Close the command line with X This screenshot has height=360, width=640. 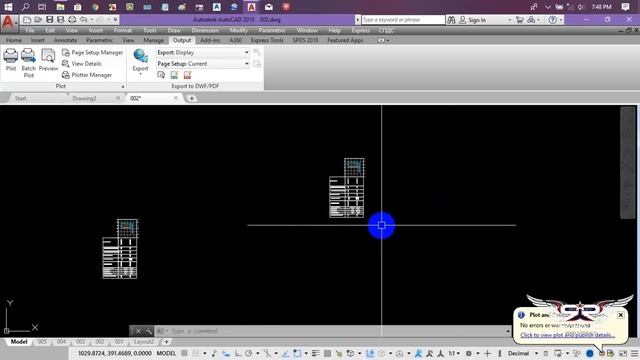tap(138, 331)
